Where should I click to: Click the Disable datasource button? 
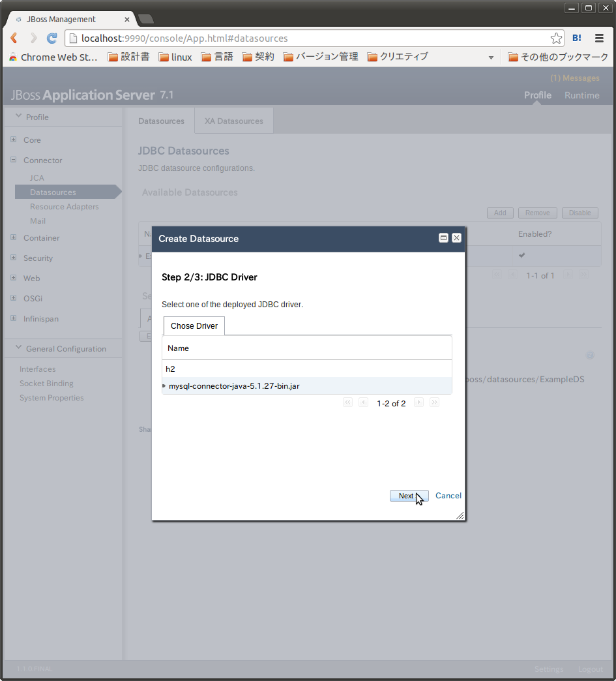(580, 213)
